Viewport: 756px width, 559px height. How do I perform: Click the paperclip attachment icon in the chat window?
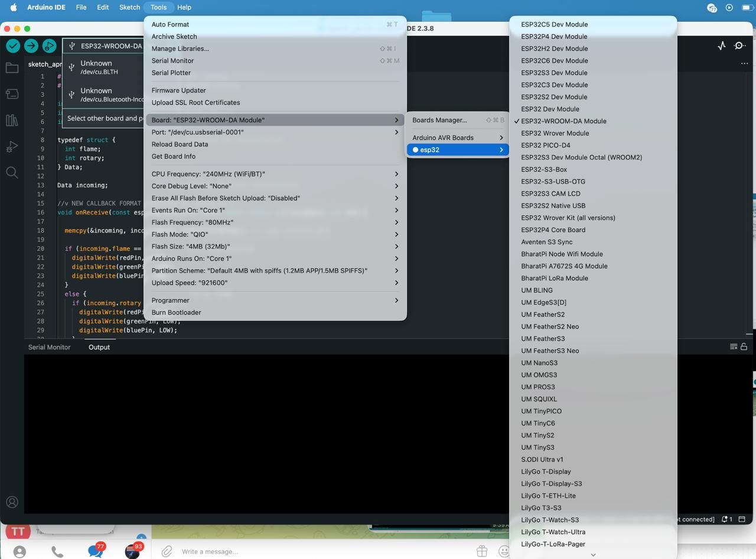(x=167, y=551)
